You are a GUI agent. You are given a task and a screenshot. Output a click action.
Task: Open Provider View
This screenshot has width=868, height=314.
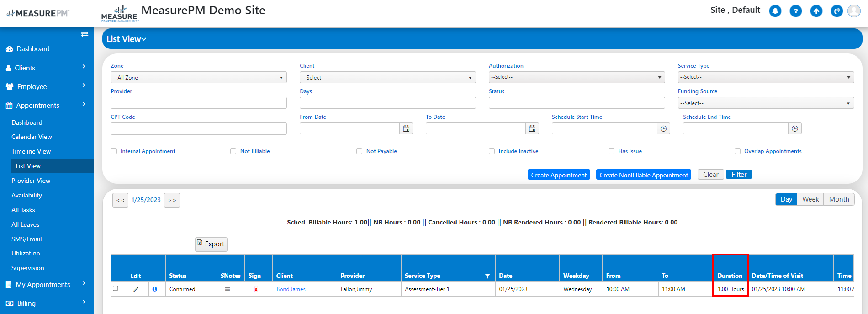click(31, 181)
